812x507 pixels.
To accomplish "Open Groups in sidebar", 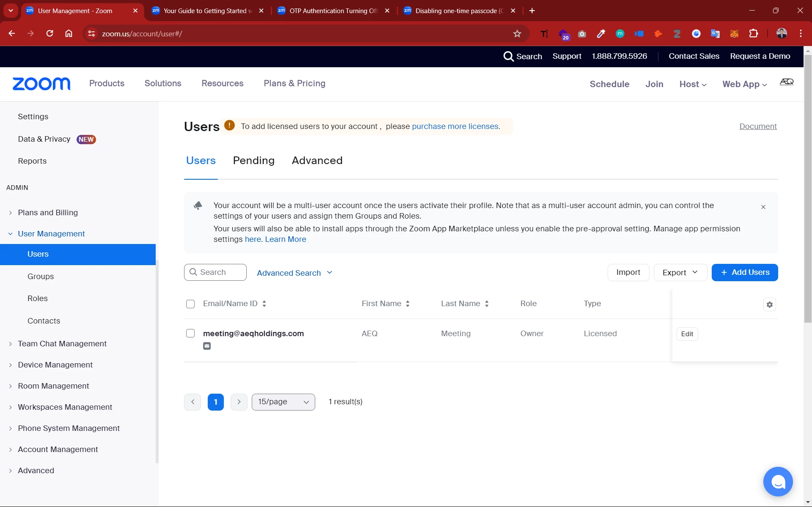I will pyautogui.click(x=41, y=276).
